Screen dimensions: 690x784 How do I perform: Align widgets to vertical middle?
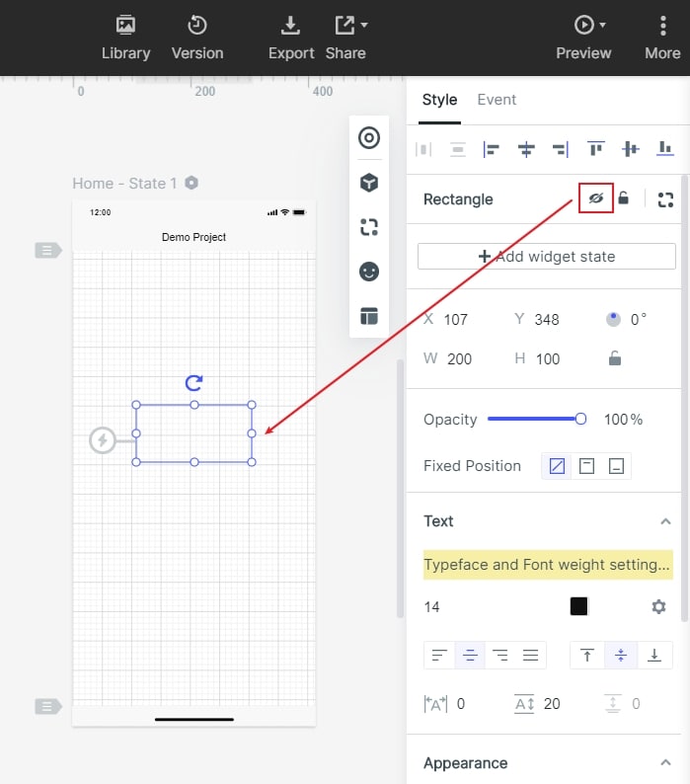[630, 149]
